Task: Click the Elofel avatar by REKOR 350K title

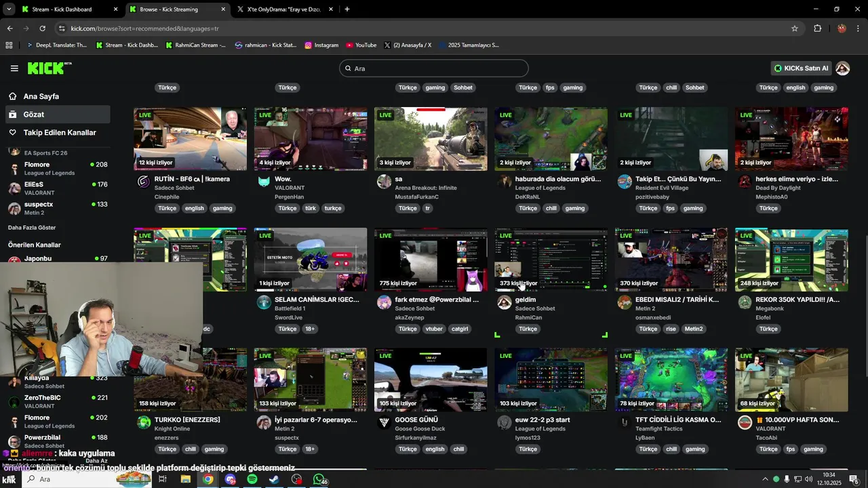Action: pos(745,302)
